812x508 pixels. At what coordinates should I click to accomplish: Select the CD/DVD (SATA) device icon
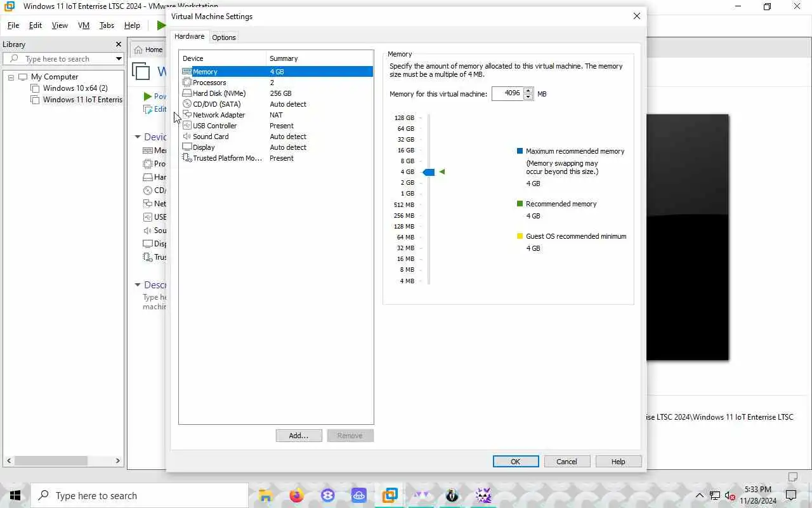pos(187,104)
